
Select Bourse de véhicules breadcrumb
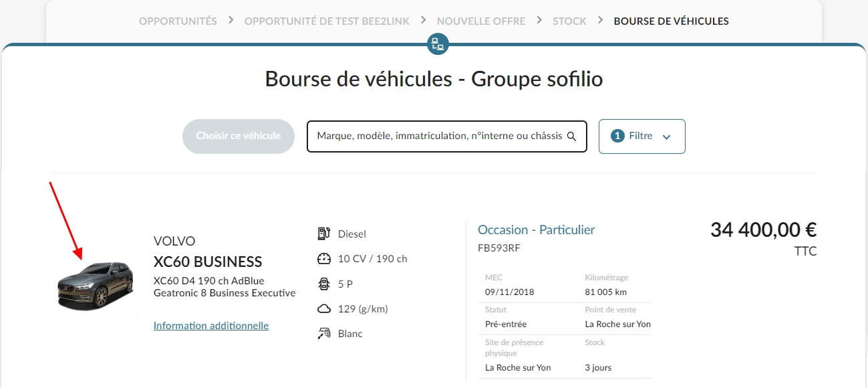671,21
